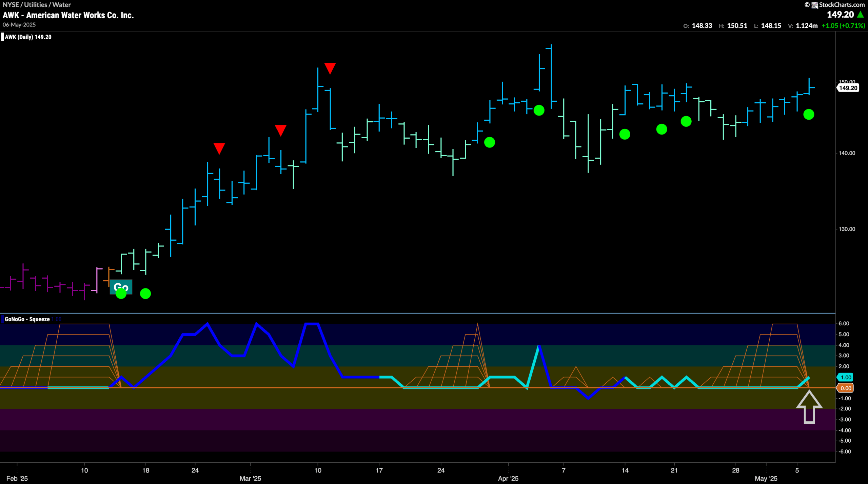Click the 130.00 price axis label
The width and height of the screenshot is (868, 484).
[x=847, y=229]
